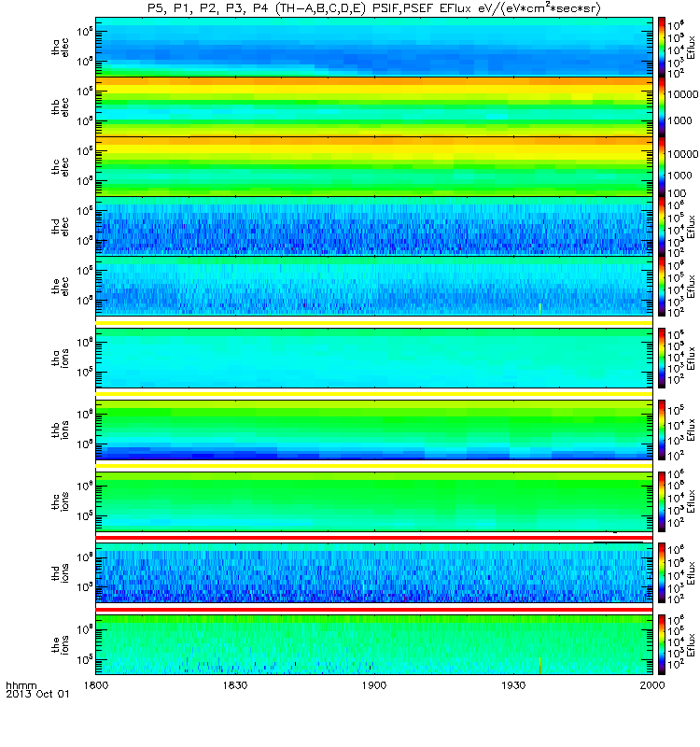Click the yellow spike in the elec panel
The height and width of the screenshot is (747, 700).
(x=540, y=309)
